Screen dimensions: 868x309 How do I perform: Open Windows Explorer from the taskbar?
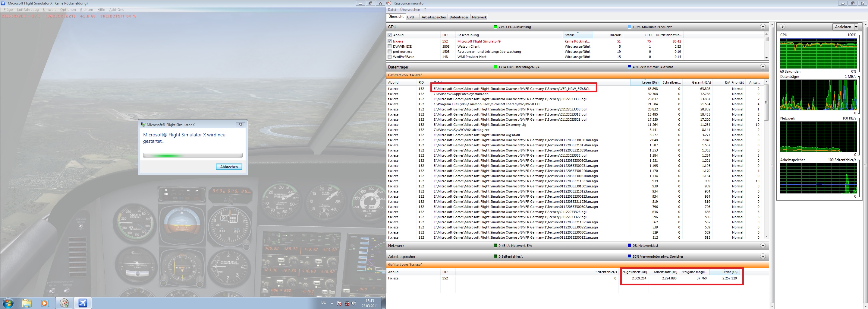27,303
